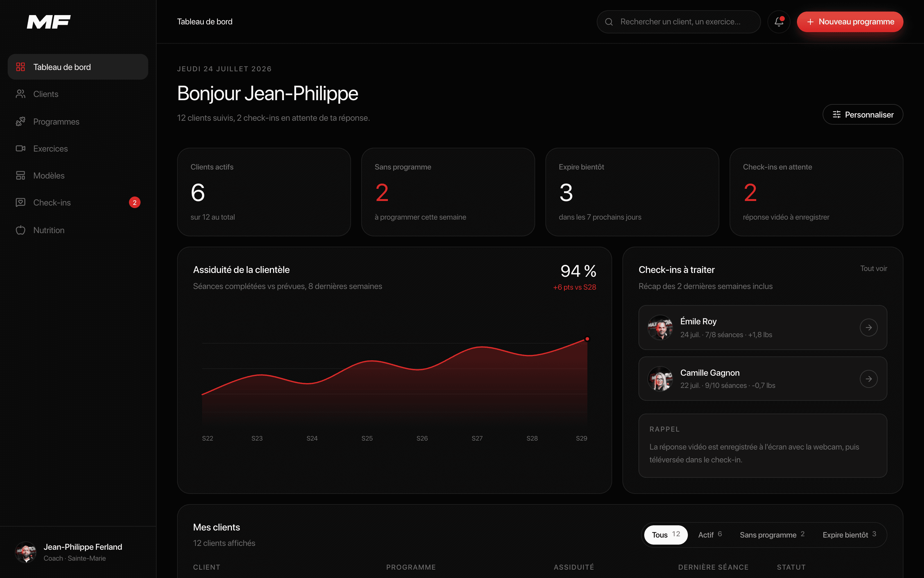The image size is (924, 578).
Task: Click Jean-Philippe Ferland profile avatar
Action: (x=26, y=552)
